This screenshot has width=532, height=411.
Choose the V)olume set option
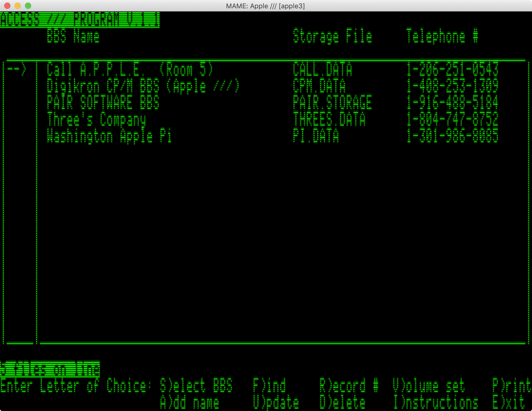click(x=429, y=386)
